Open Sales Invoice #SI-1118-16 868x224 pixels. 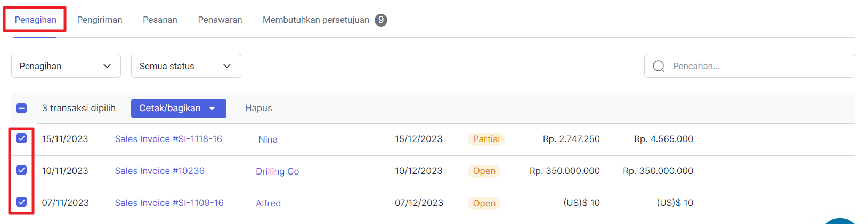[x=168, y=139]
